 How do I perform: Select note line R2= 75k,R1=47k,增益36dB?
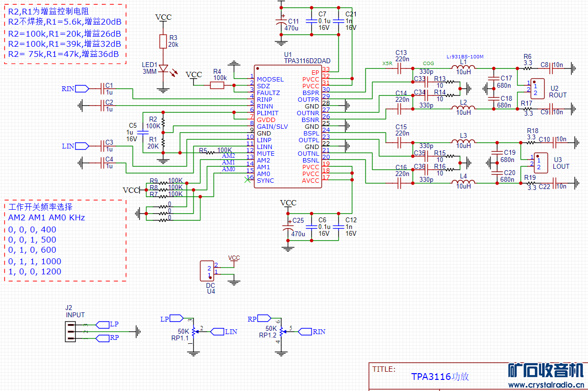(64, 54)
